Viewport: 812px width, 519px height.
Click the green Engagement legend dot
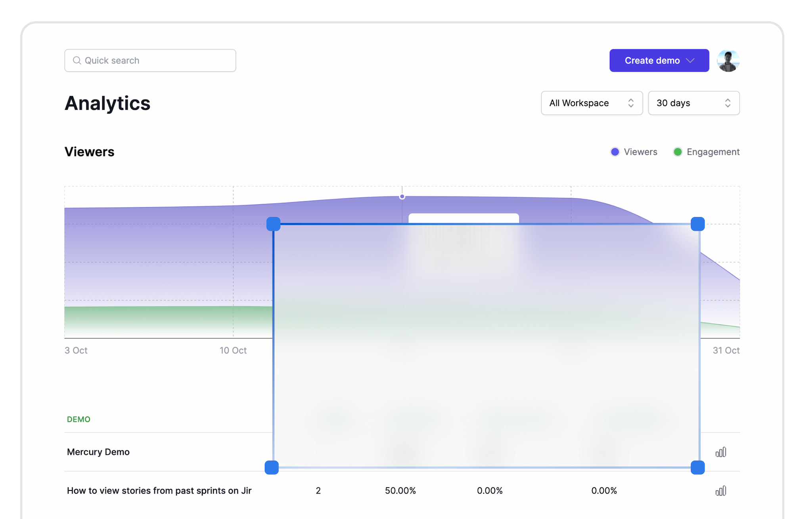pyautogui.click(x=678, y=152)
